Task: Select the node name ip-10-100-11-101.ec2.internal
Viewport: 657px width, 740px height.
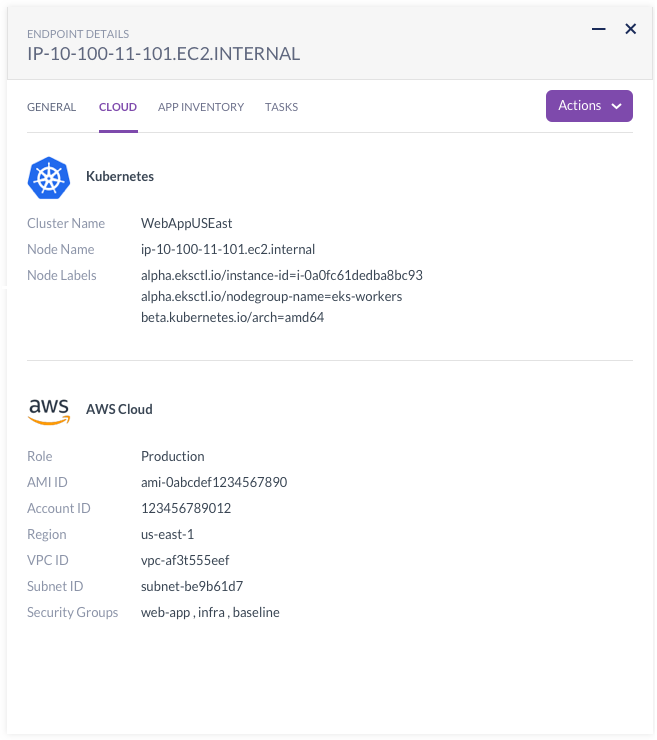Action: [227, 249]
